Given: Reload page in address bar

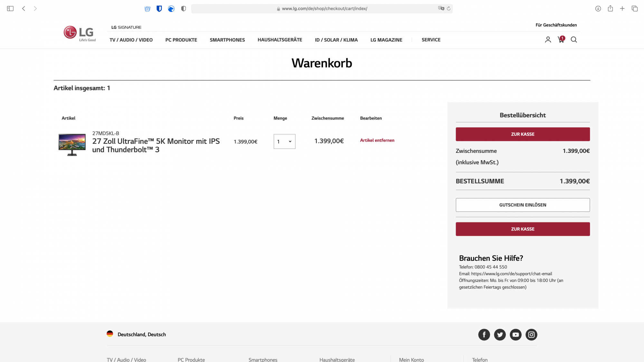Looking at the screenshot, I should [449, 9].
